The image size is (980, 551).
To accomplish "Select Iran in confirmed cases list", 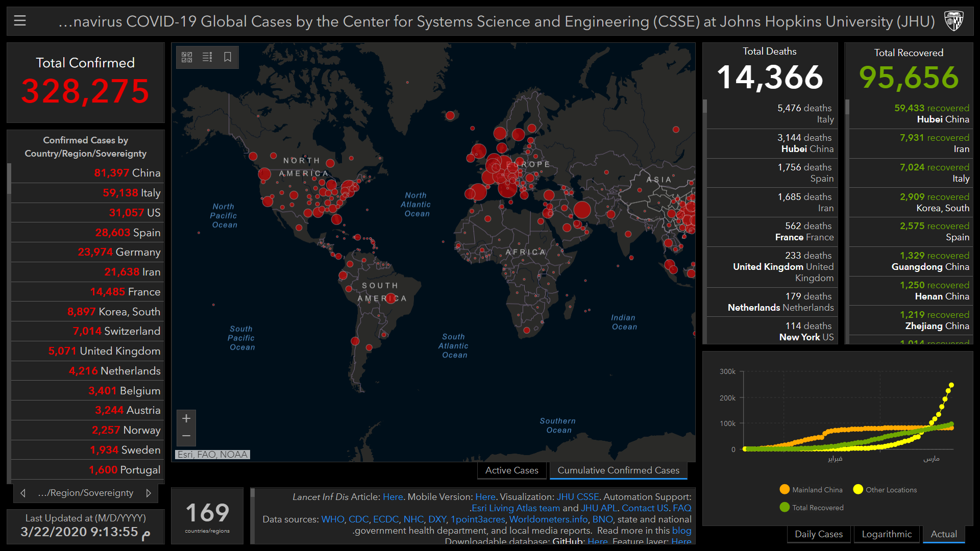I will pos(87,272).
